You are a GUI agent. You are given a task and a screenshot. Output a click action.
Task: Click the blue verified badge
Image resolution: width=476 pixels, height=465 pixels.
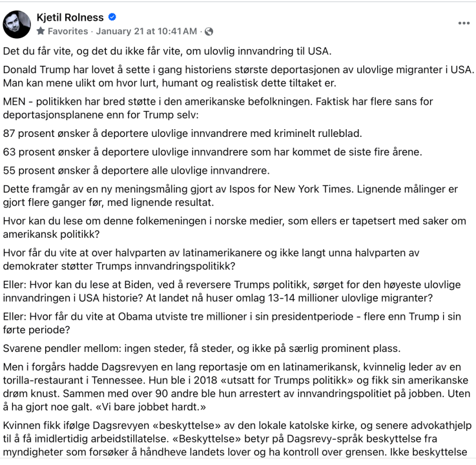(112, 17)
